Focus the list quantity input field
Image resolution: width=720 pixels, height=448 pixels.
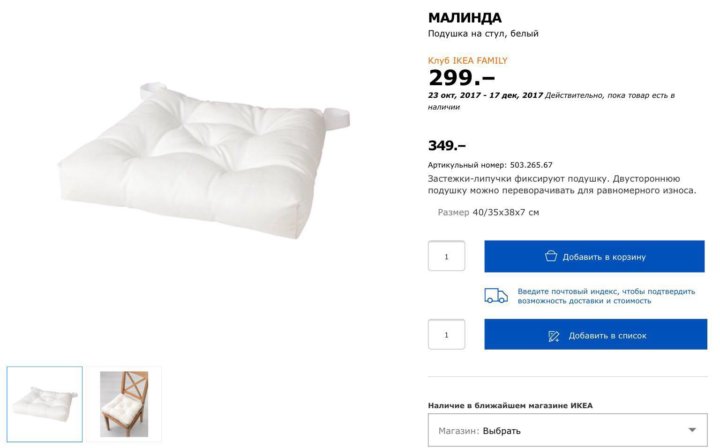click(446, 335)
